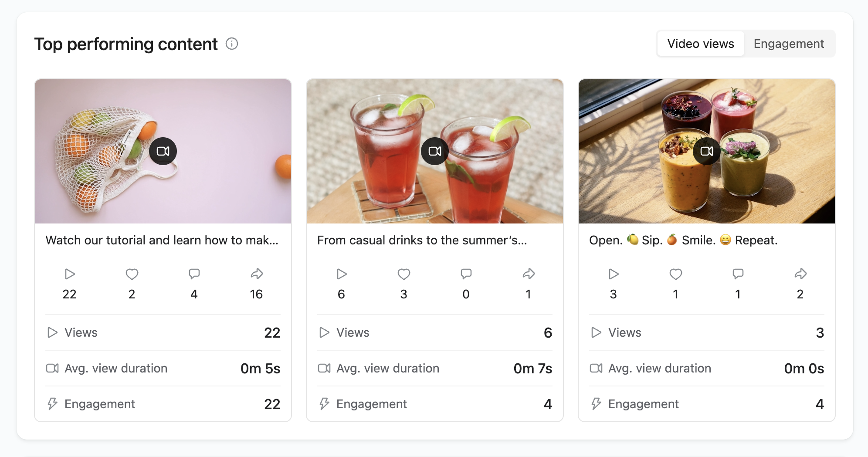Viewport: 868px width, 457px height.
Task: Click video camera icon on fruit bag thumbnail
Action: [x=163, y=151]
